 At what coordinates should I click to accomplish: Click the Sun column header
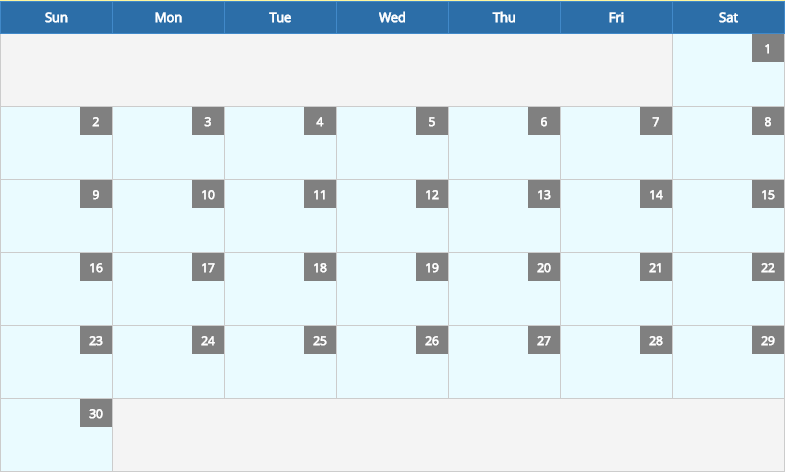57,18
